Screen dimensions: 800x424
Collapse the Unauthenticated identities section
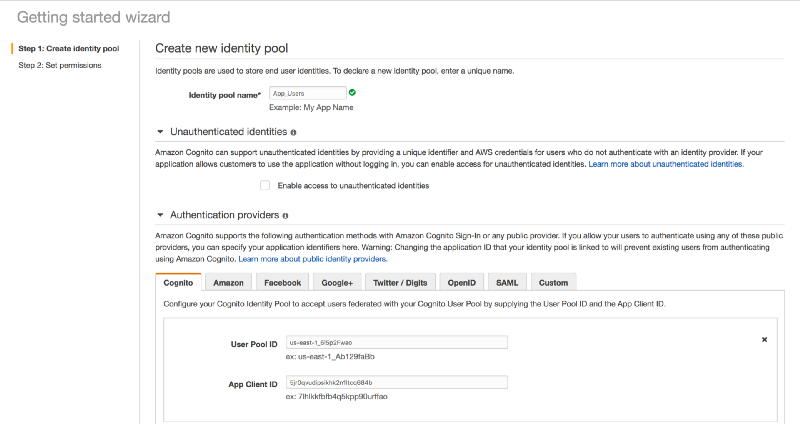[160, 132]
